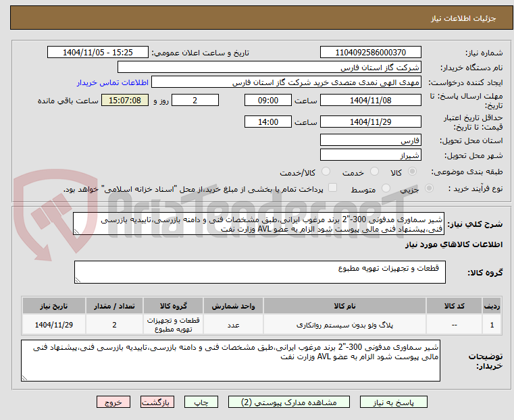Screen dimensions: 514x420
Task: Open مشاهده مدارک پیوستی (2) button
Action: (x=289, y=402)
